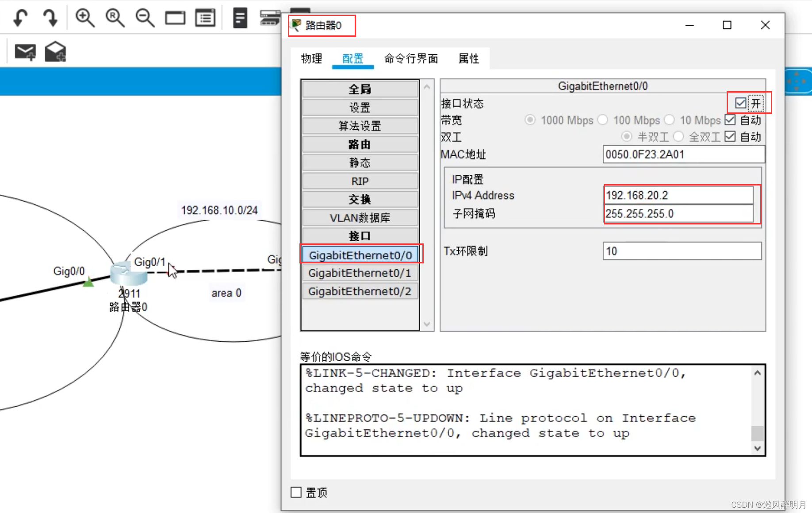Viewport: 812px width, 513px height.
Task: Maximize the 路由器0 window
Action: pyautogui.click(x=727, y=25)
